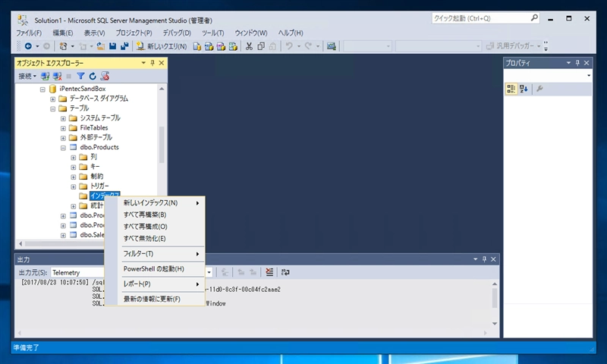
Task: Choose すべて無効化(E) from context menu
Action: 161,239
